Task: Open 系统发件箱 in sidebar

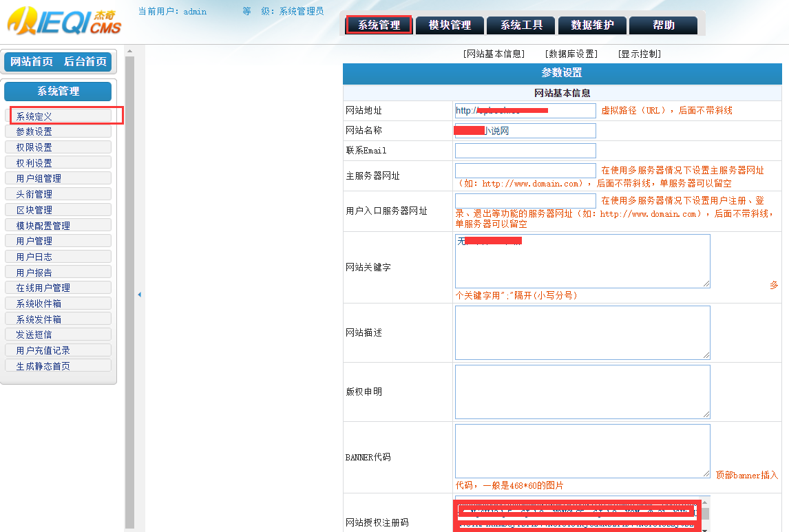Action: click(58, 319)
